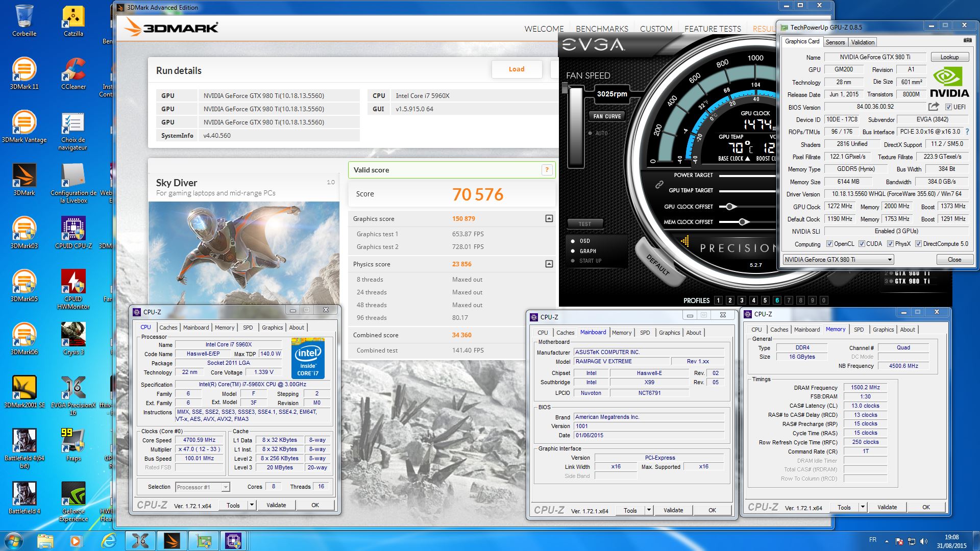Toggle the DirectCompute 5.0 checkbox

click(x=918, y=244)
